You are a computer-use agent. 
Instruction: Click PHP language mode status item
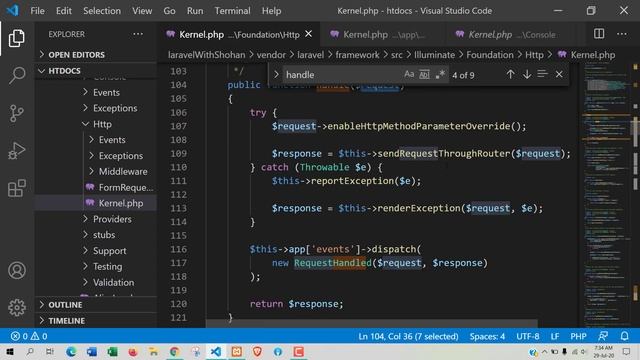578,336
